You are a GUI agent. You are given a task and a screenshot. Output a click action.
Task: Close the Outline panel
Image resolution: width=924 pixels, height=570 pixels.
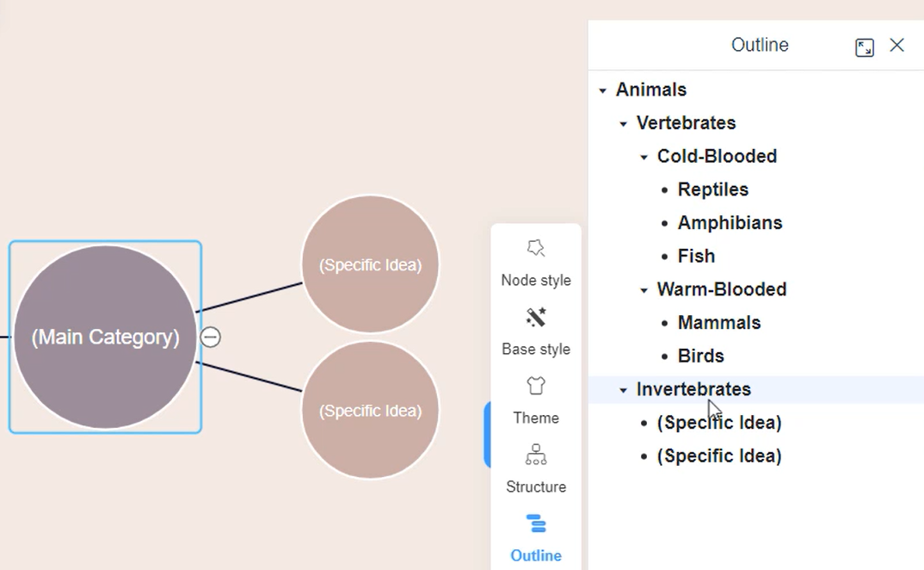(x=897, y=46)
